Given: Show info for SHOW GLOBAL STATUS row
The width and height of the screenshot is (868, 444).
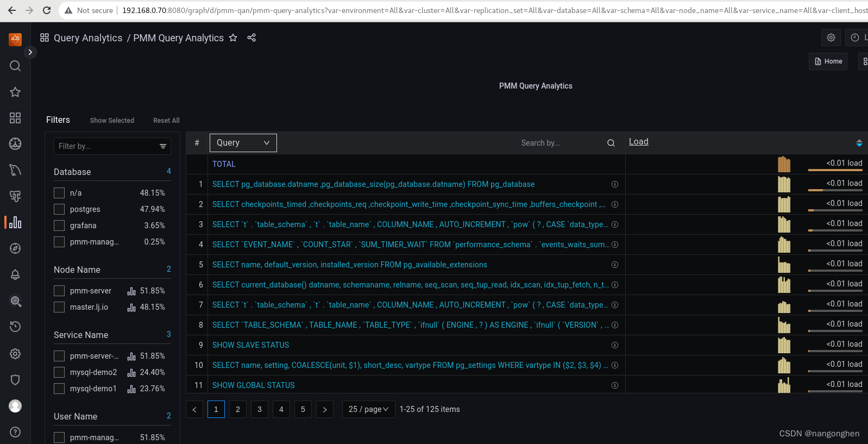Looking at the screenshot, I should 615,385.
